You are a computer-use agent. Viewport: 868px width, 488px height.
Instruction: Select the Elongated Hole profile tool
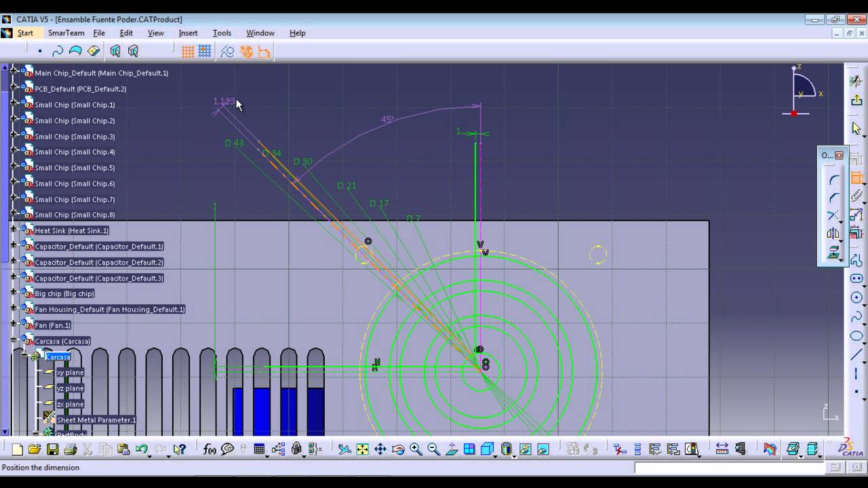pos(856,279)
